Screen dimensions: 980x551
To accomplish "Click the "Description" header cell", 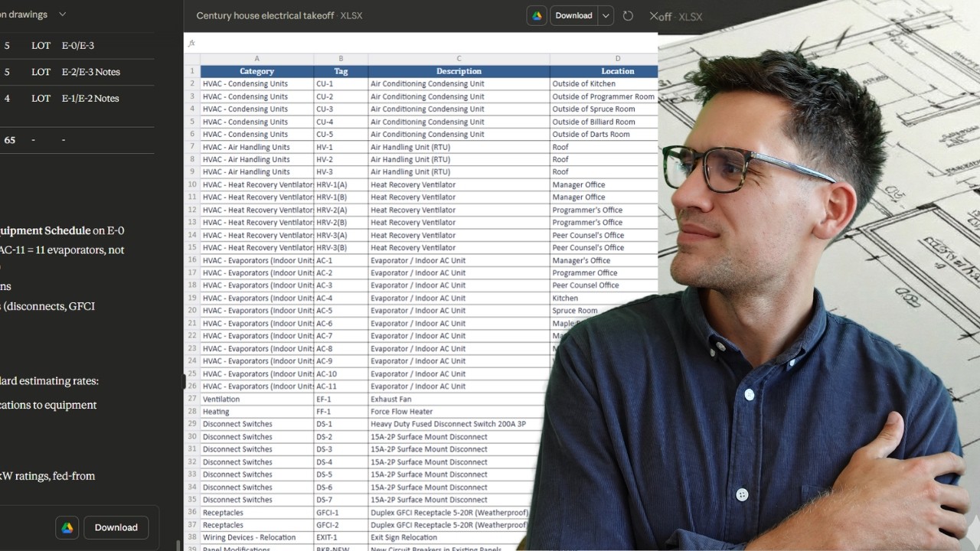I will tap(459, 71).
